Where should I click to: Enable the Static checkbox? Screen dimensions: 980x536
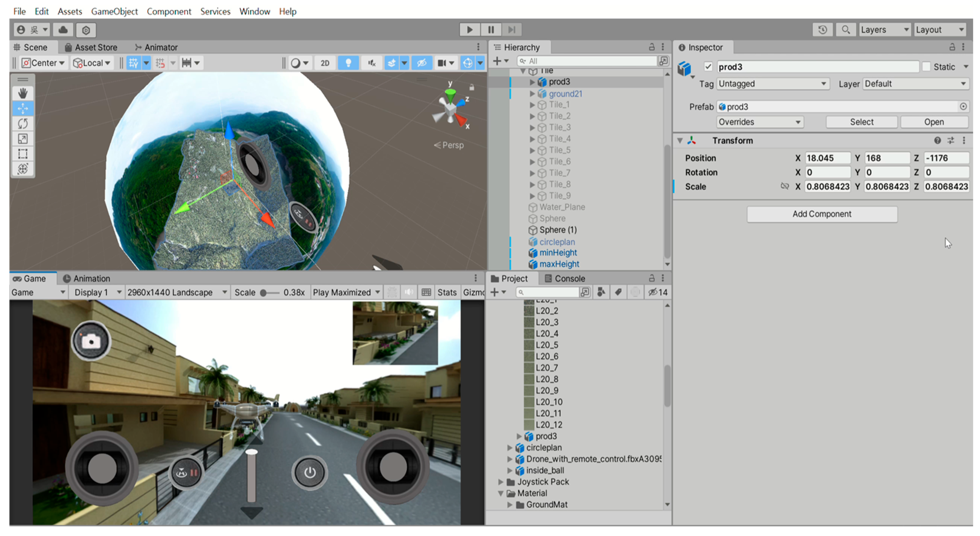point(926,67)
